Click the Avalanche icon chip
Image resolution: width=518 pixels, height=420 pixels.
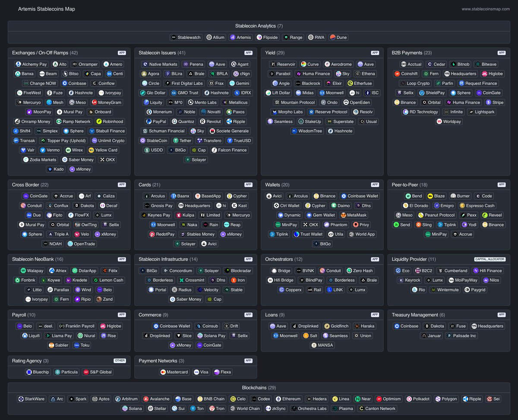point(146,399)
